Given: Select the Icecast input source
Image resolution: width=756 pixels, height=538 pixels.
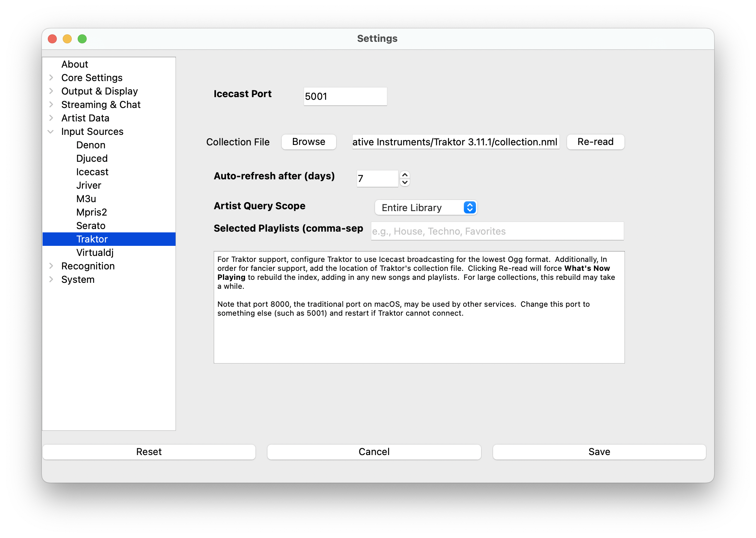Looking at the screenshot, I should [x=92, y=172].
